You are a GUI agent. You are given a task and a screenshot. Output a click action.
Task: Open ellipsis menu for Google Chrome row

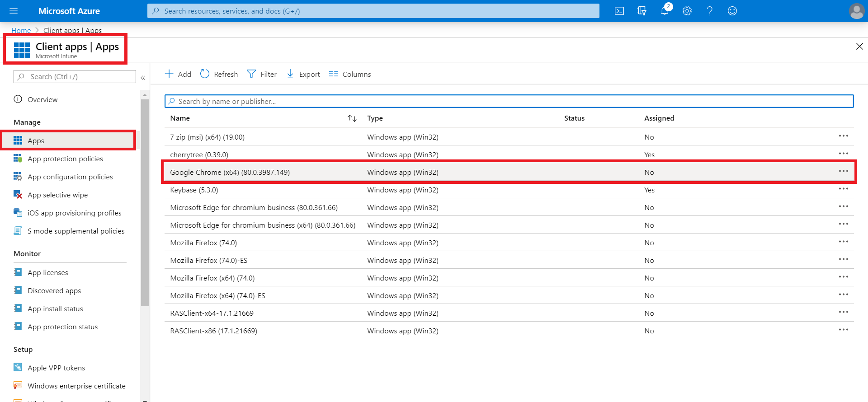point(844,171)
